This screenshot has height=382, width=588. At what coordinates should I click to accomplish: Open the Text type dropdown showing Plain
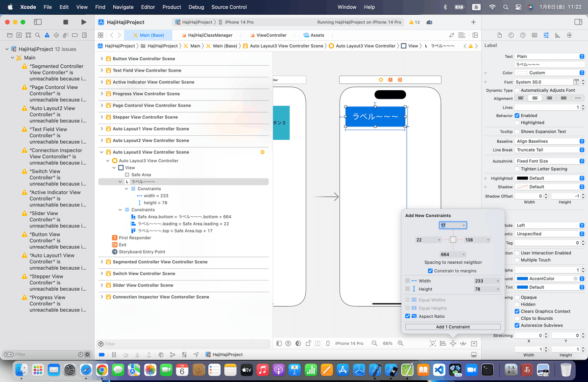[x=550, y=56]
